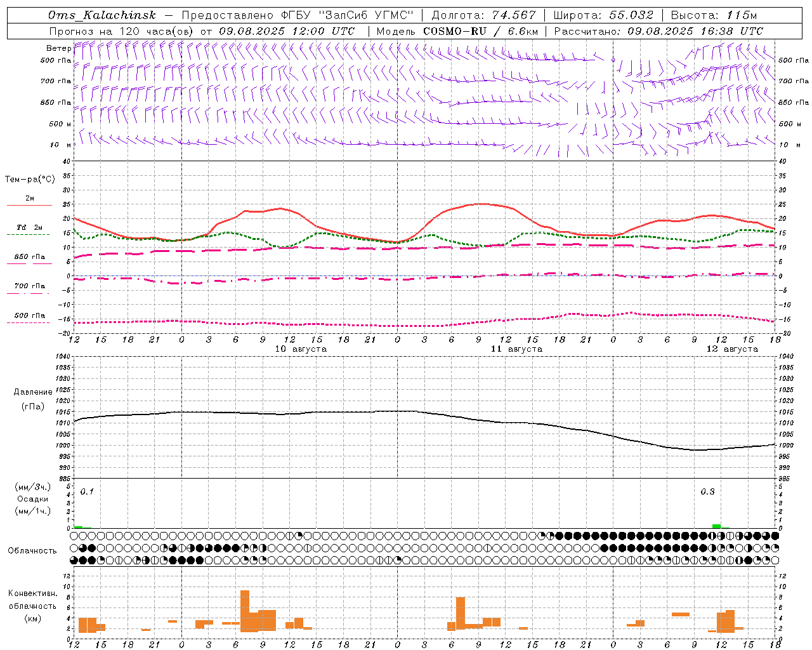Click the 0.3 precipitation amount value
Image resolution: width=812 pixels, height=650 pixels.
click(x=707, y=491)
